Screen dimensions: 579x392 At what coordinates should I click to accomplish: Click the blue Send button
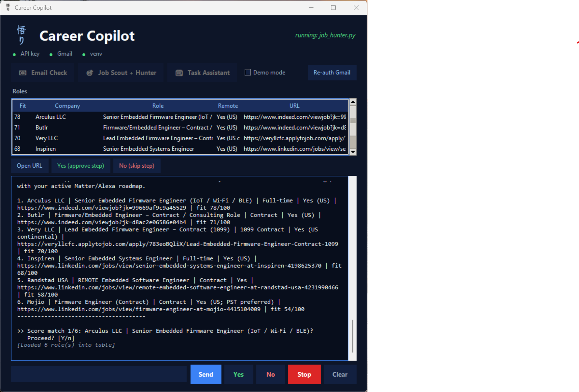(206, 374)
